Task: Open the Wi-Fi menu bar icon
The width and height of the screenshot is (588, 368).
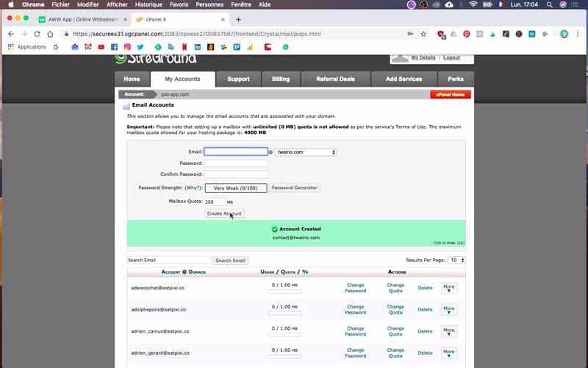Action: [x=473, y=4]
